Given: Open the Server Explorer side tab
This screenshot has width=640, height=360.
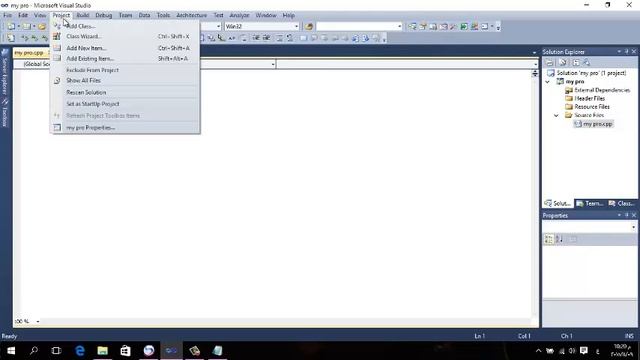Looking at the screenshot, I should (5, 70).
